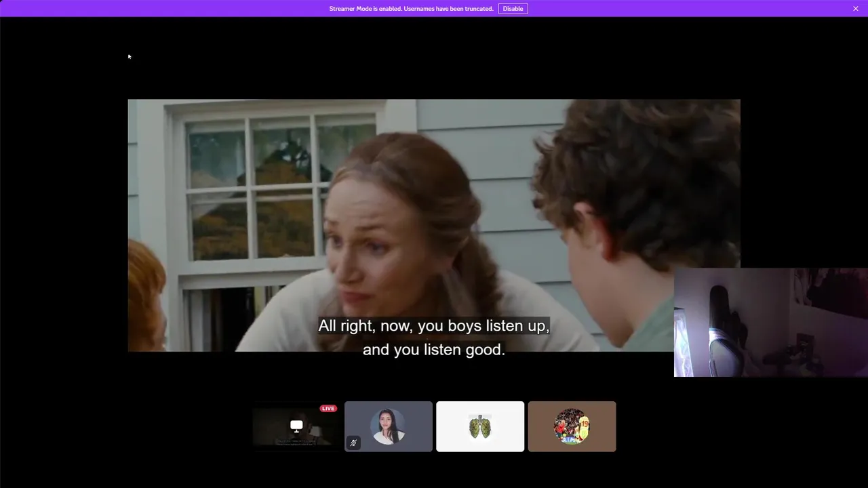
Task: Select the lungs avatar participant tile
Action: (x=480, y=426)
